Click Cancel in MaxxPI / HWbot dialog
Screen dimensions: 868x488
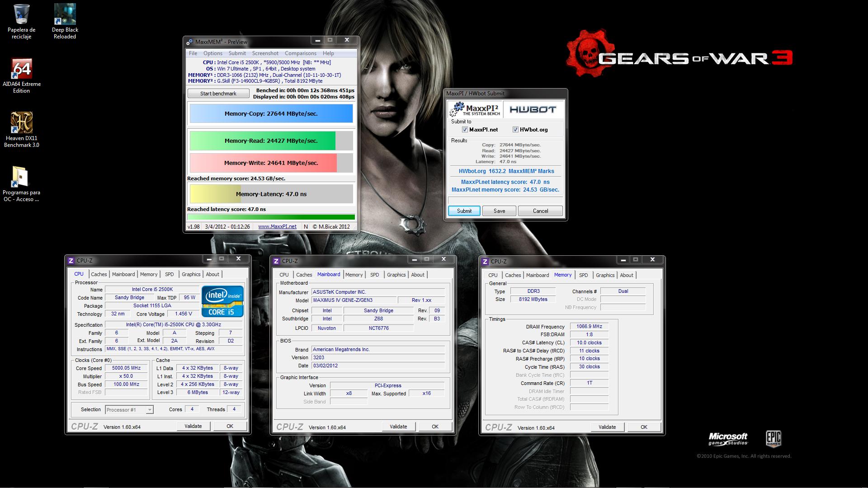click(541, 211)
